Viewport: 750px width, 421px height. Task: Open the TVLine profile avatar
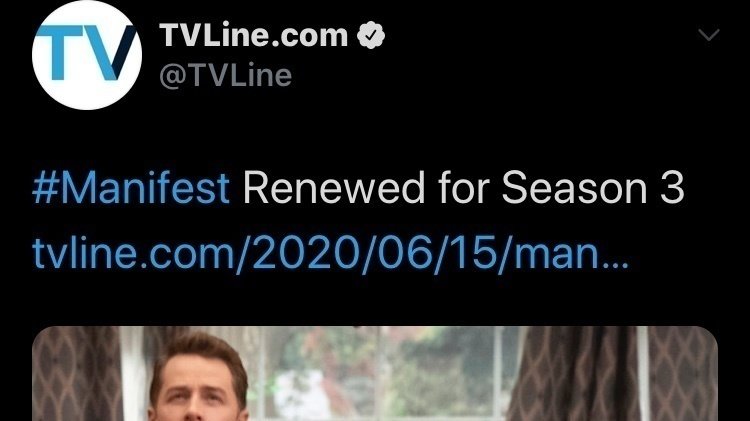87,55
